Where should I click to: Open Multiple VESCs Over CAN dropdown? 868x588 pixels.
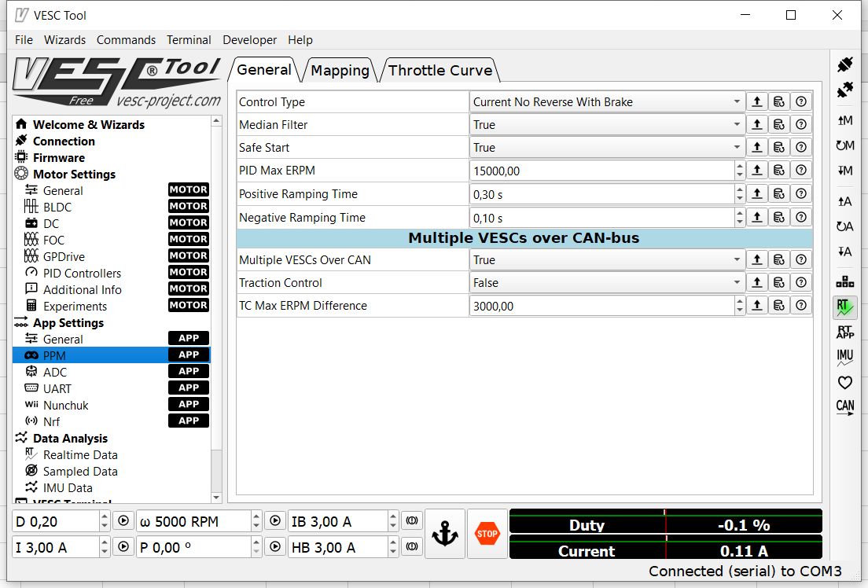tap(607, 259)
